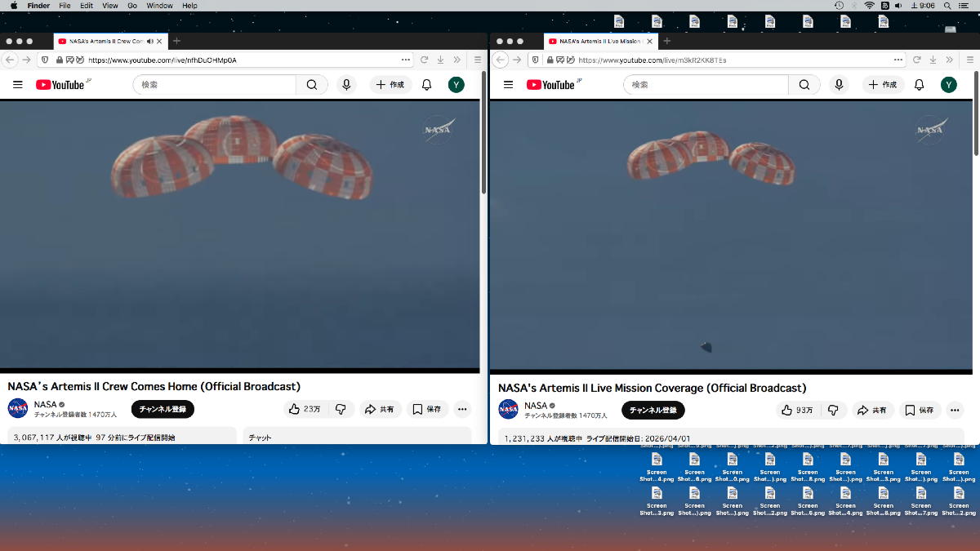Open page actions dots in left address bar
The image size is (980, 551).
pyautogui.click(x=406, y=60)
